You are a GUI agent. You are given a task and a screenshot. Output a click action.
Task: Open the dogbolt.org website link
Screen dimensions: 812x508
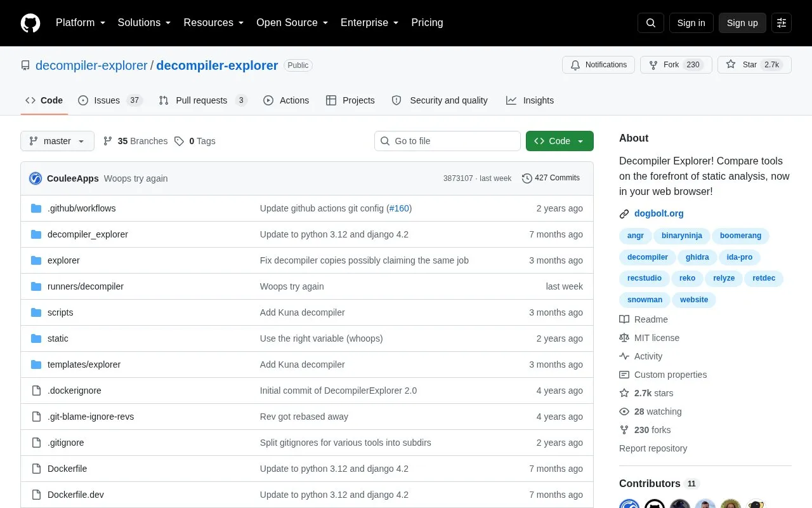(x=658, y=213)
